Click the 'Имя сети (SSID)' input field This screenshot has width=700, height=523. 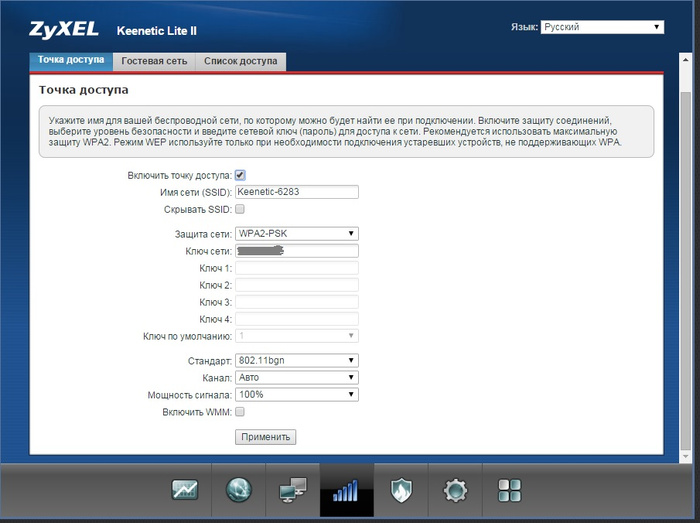(x=297, y=192)
